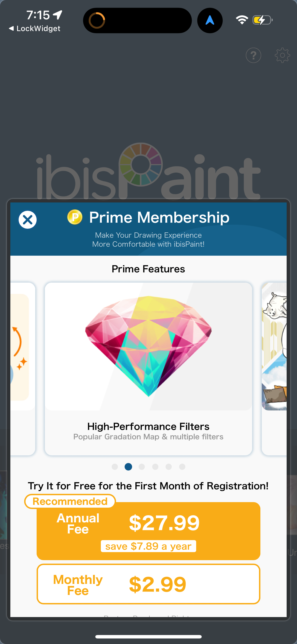Tap the save $7.89 a year label
This screenshot has width=297, height=644.
point(148,546)
